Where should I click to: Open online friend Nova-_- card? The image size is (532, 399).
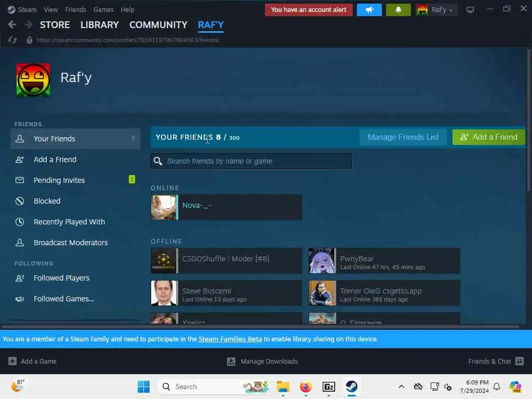[227, 207]
